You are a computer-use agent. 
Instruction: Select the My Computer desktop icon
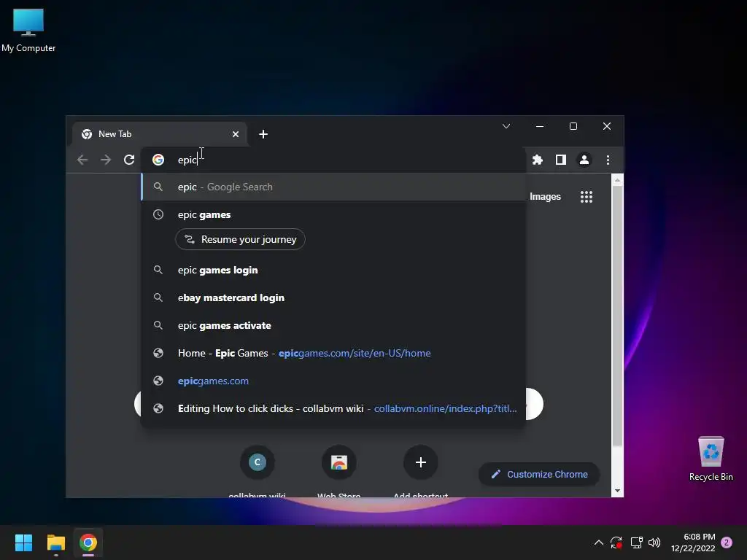pyautogui.click(x=28, y=31)
